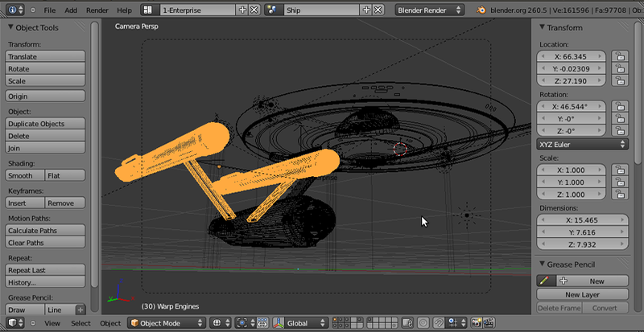Click the Calculate Paths button
Viewport: 644px width, 332px height.
pos(45,230)
